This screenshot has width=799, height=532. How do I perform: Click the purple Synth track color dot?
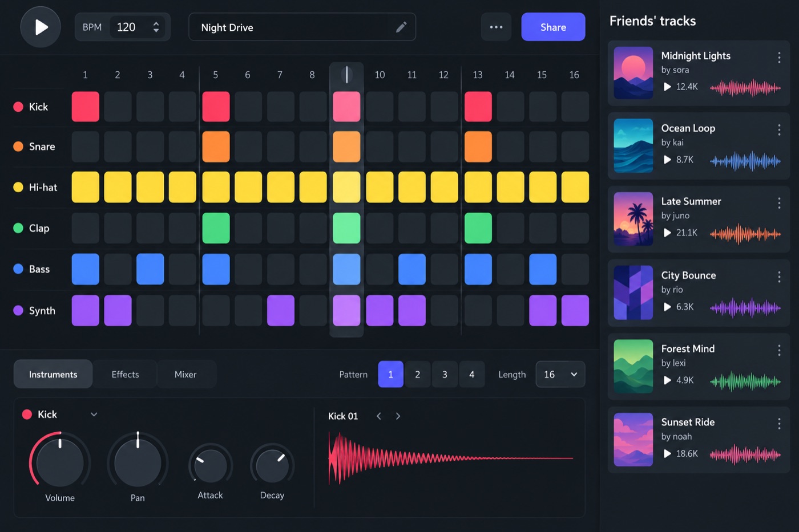(x=18, y=310)
